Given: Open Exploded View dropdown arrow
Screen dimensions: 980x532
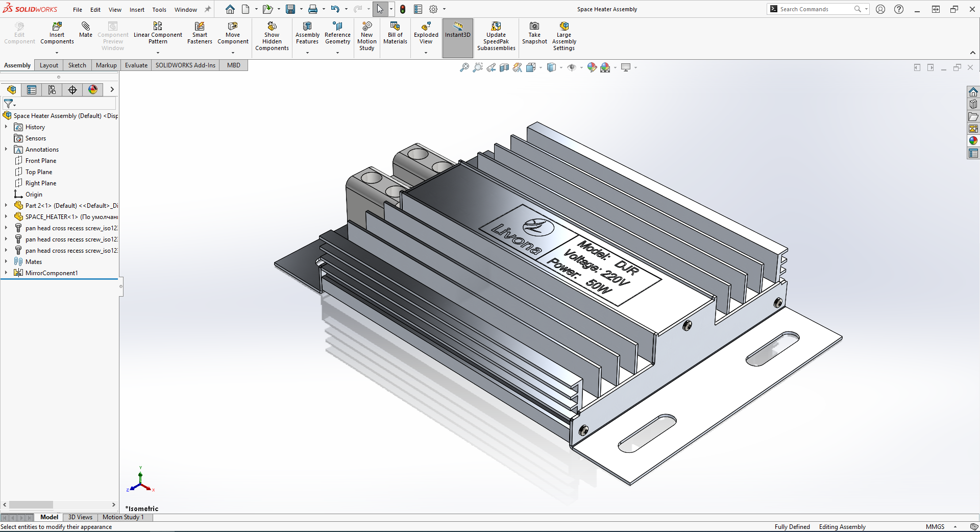Looking at the screenshot, I should 426,53.
